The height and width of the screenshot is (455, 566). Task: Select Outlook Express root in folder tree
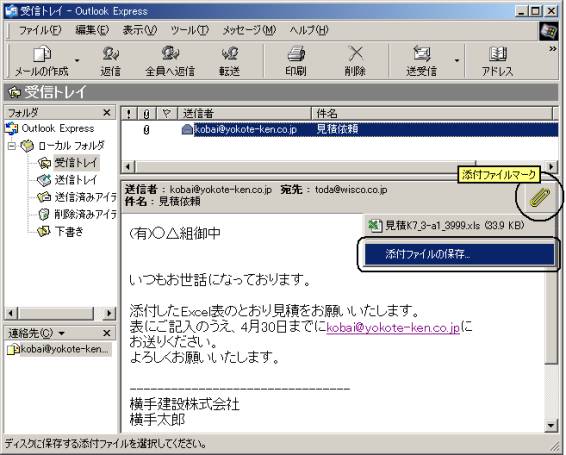point(58,128)
